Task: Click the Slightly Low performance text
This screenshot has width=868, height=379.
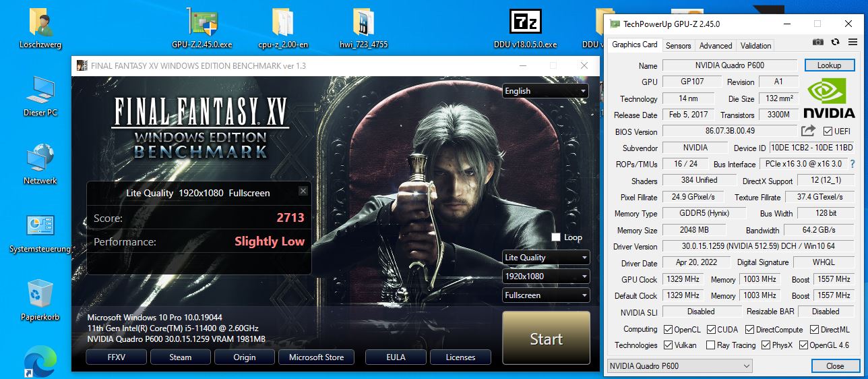Action: (x=270, y=241)
